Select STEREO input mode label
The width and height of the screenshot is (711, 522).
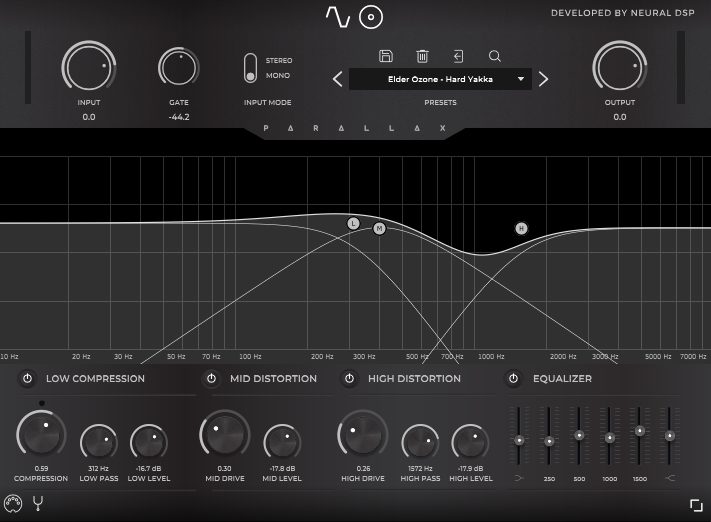279,60
